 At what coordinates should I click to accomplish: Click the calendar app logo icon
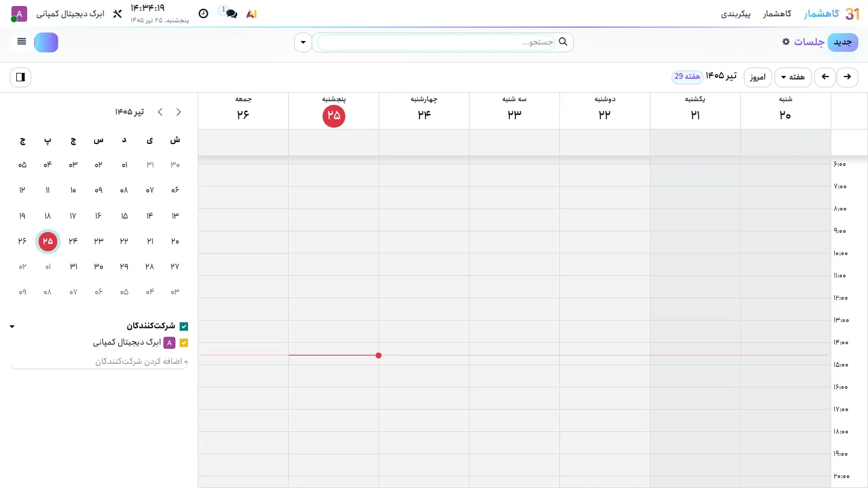(853, 14)
